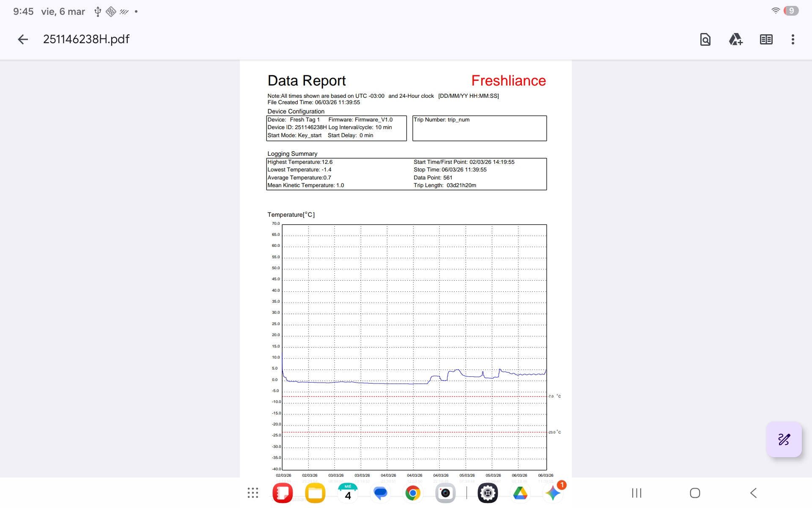
Task: Open Chrome browser from taskbar
Action: coord(413,493)
